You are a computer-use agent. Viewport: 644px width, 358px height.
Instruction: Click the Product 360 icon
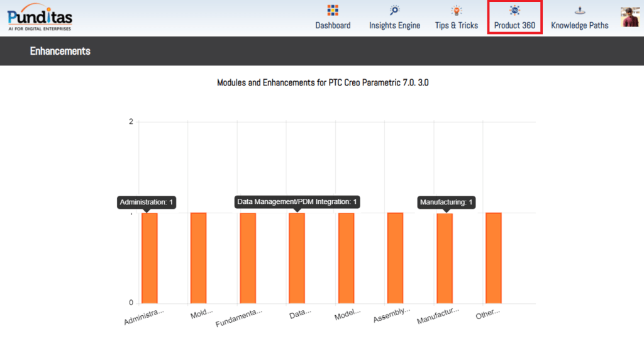[514, 10]
